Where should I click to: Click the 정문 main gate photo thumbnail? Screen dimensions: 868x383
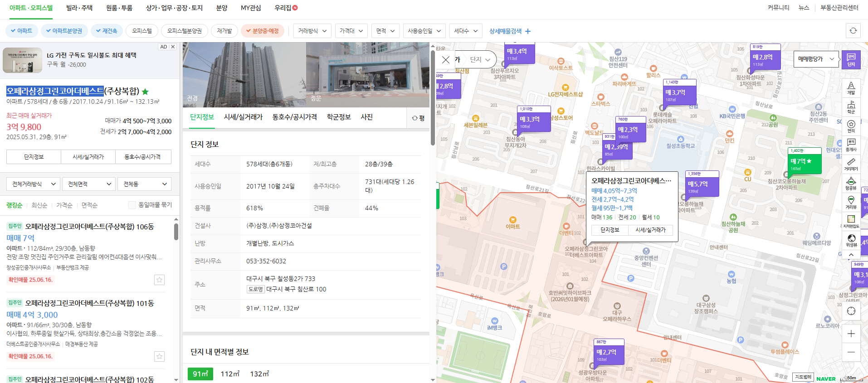pyautogui.click(x=368, y=75)
